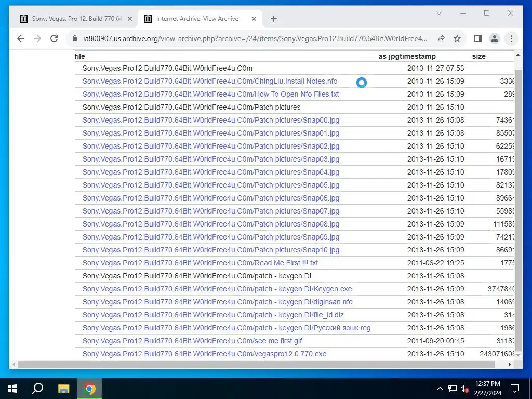Click the muted volume tray icon
The image size is (532, 399).
pos(464,389)
